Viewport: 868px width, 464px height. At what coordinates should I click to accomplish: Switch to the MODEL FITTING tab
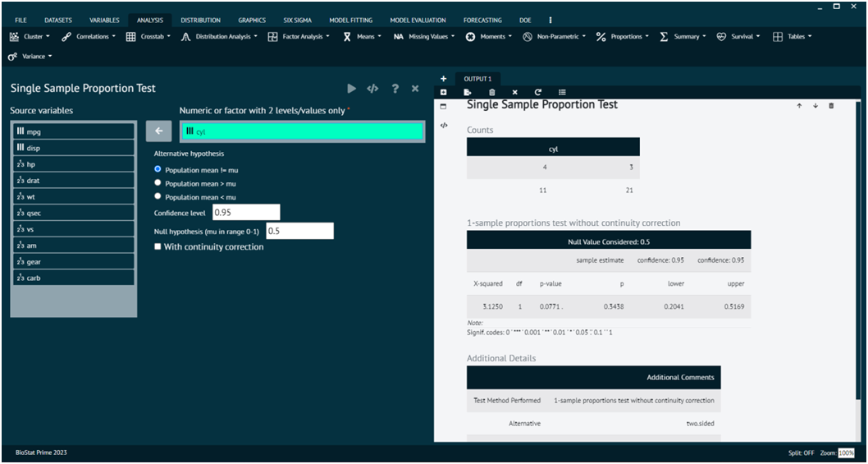click(x=351, y=20)
